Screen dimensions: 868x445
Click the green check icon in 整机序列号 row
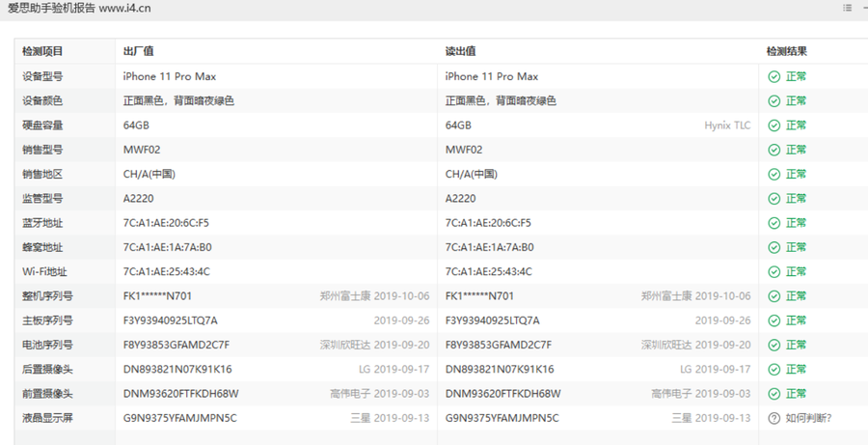coord(773,296)
